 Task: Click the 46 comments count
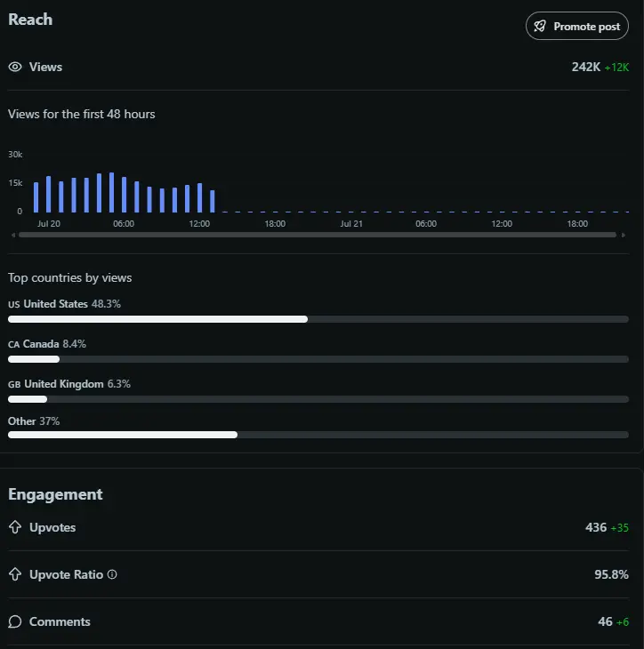(605, 621)
